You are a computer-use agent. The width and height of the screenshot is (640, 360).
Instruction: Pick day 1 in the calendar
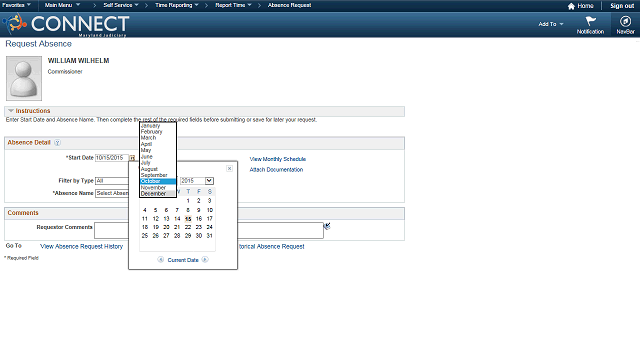188,201
